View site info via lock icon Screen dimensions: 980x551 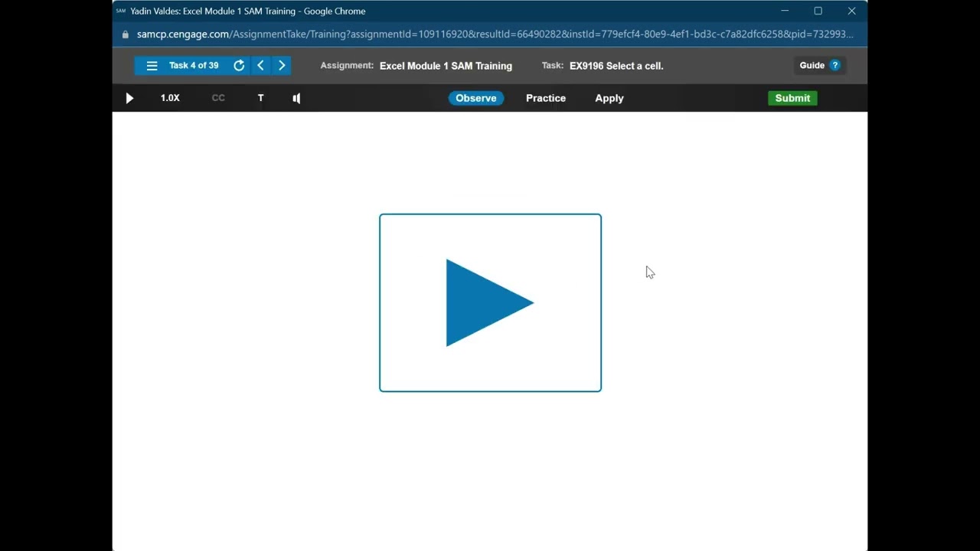click(126, 34)
